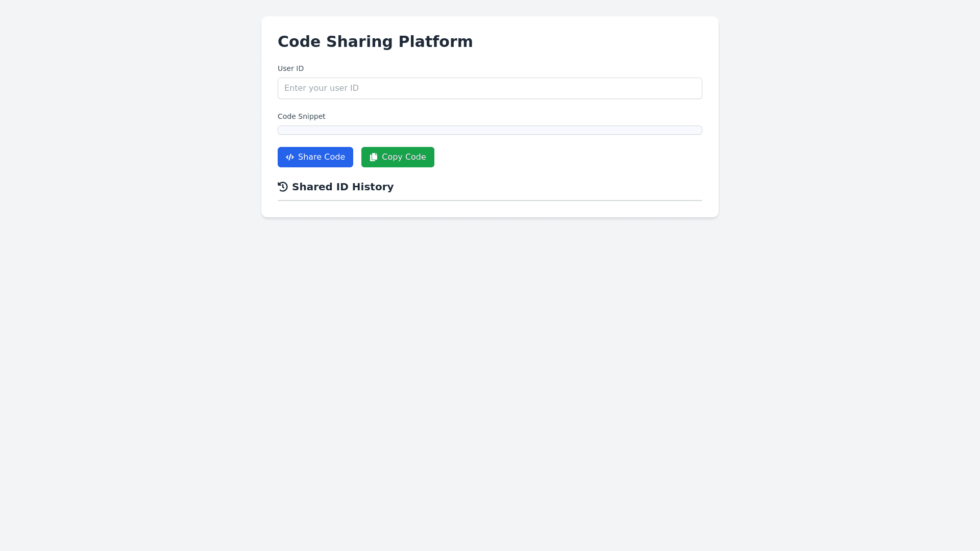The height and width of the screenshot is (551, 980).
Task: Click the Code Sharing Platform heading
Action: point(375,41)
